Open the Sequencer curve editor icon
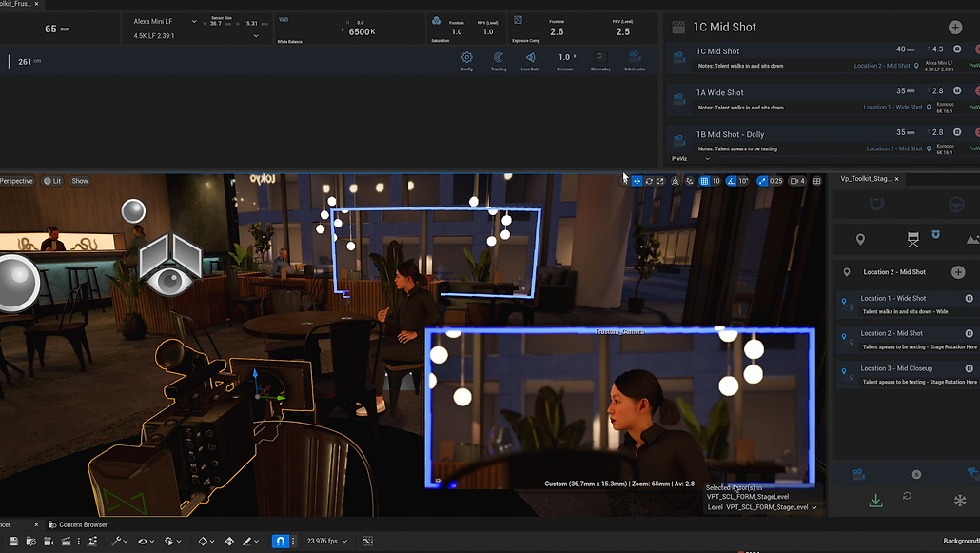Viewport: 980px width, 553px height. coord(367,542)
